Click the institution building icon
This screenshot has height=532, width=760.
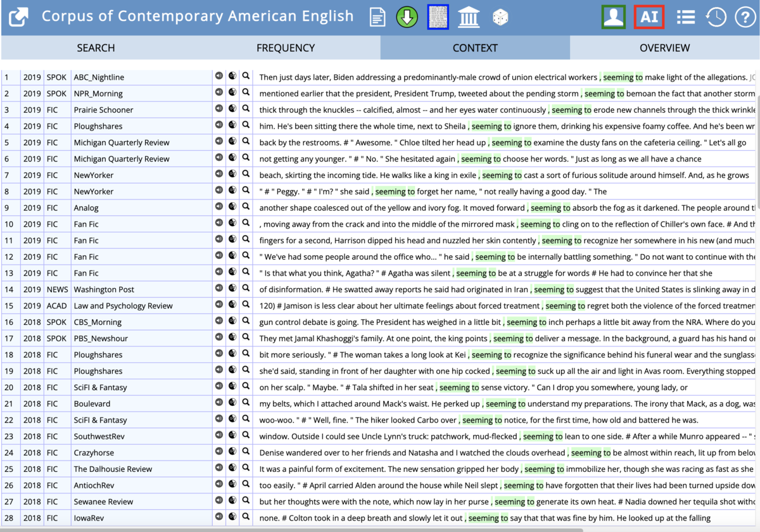(x=469, y=17)
